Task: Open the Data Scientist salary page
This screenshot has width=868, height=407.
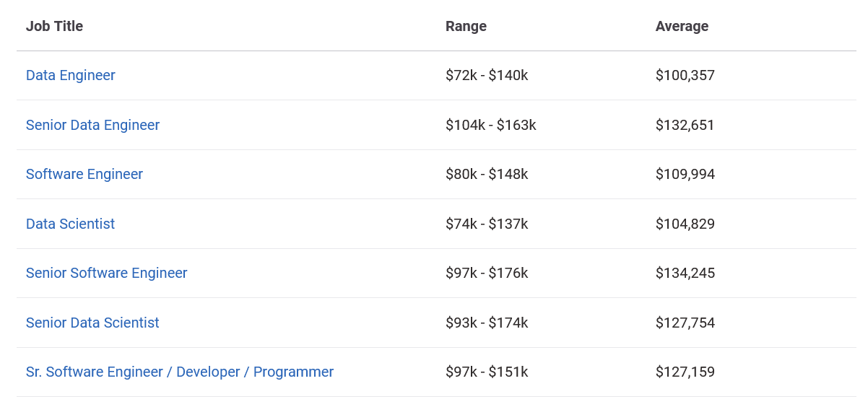Action: (70, 224)
